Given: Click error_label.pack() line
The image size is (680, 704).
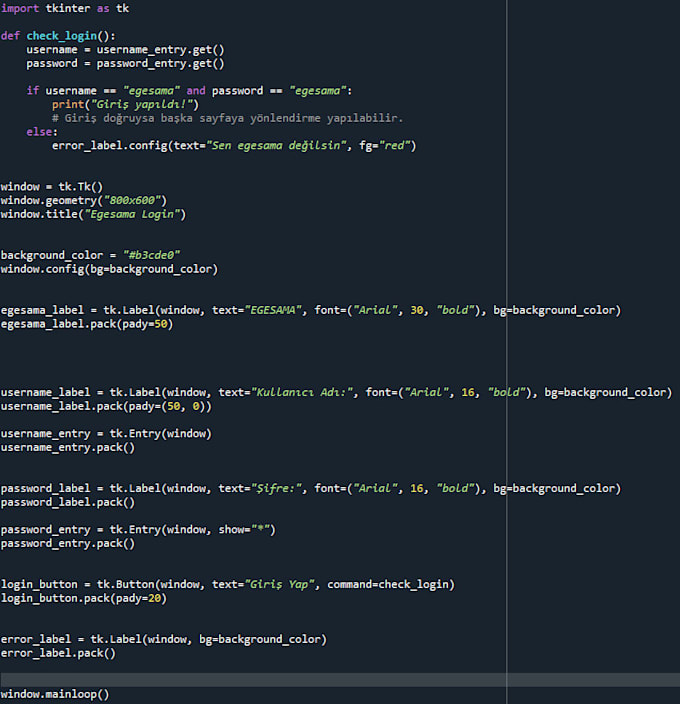Looking at the screenshot, I should [x=58, y=653].
